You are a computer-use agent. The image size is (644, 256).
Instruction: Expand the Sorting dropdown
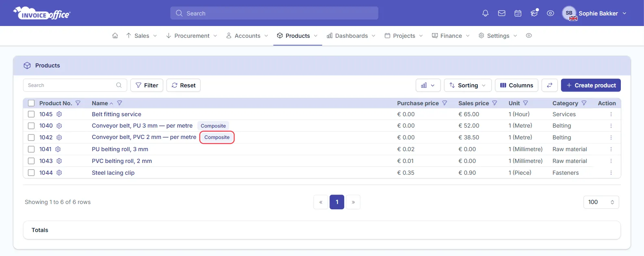click(468, 85)
